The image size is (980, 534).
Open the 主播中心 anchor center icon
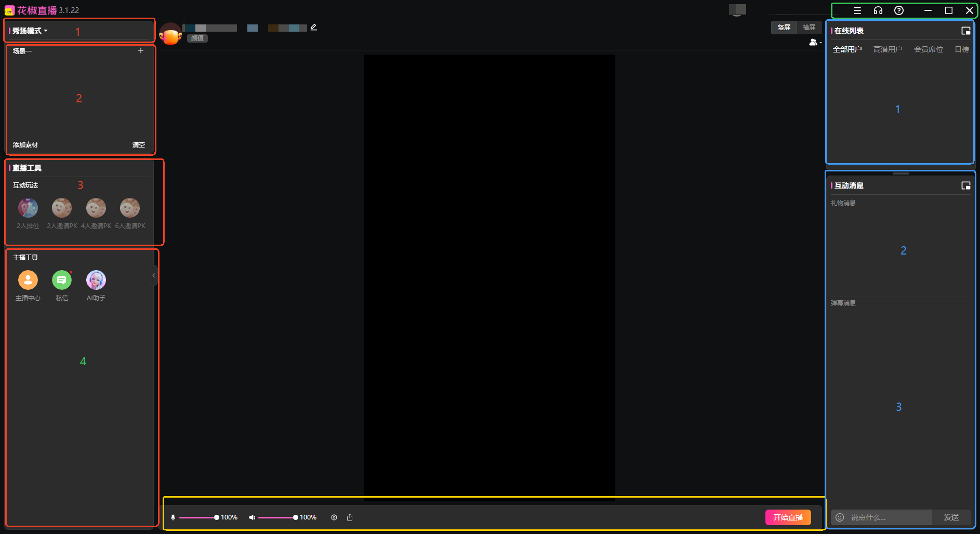(28, 280)
